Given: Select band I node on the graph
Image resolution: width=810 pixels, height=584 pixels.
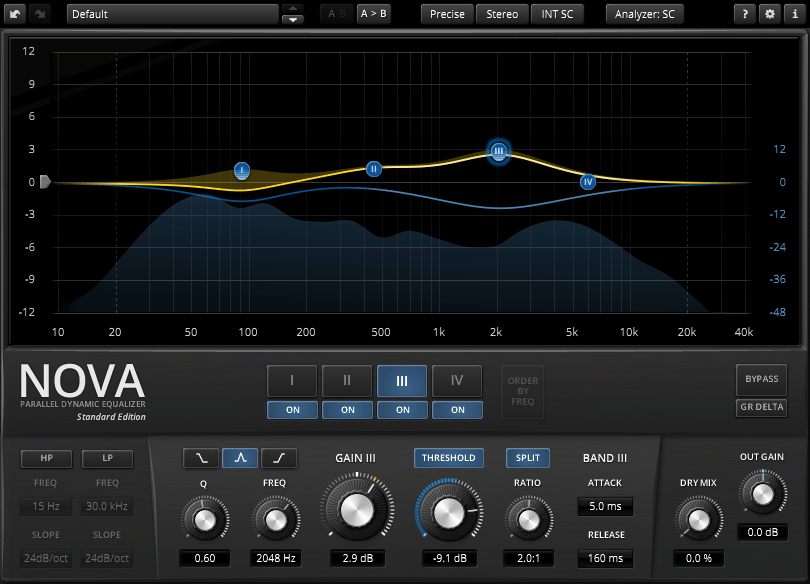Looking at the screenshot, I should [x=242, y=170].
